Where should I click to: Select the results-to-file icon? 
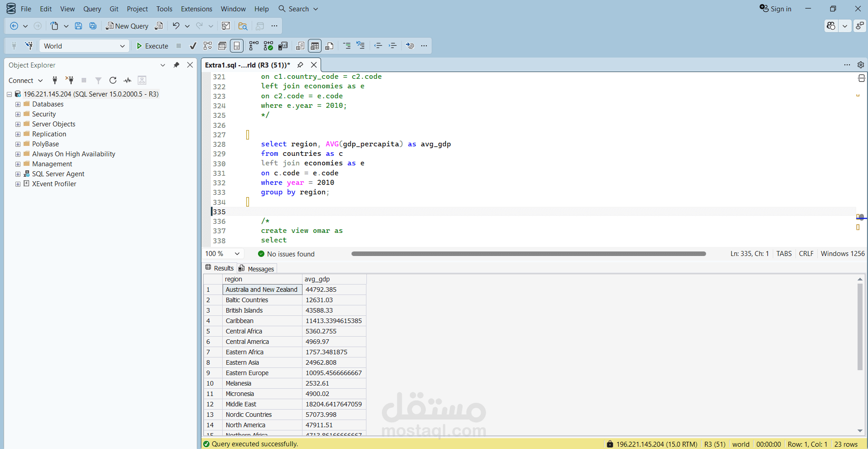pyautogui.click(x=330, y=45)
